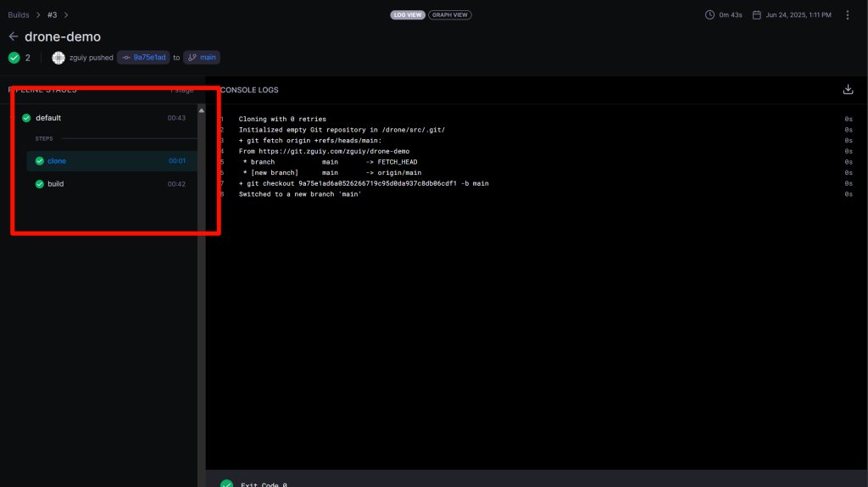Click the chevron after build #3 breadcrumb
This screenshot has height=487, width=868.
[66, 14]
